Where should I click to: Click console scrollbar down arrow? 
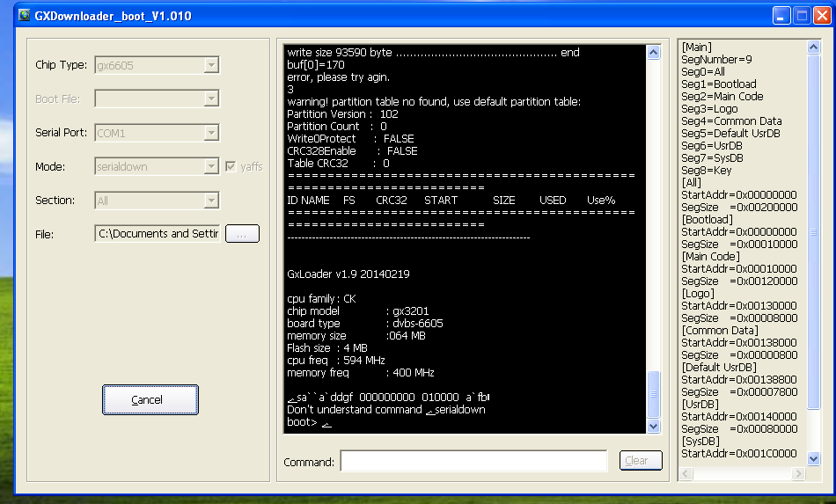[653, 427]
